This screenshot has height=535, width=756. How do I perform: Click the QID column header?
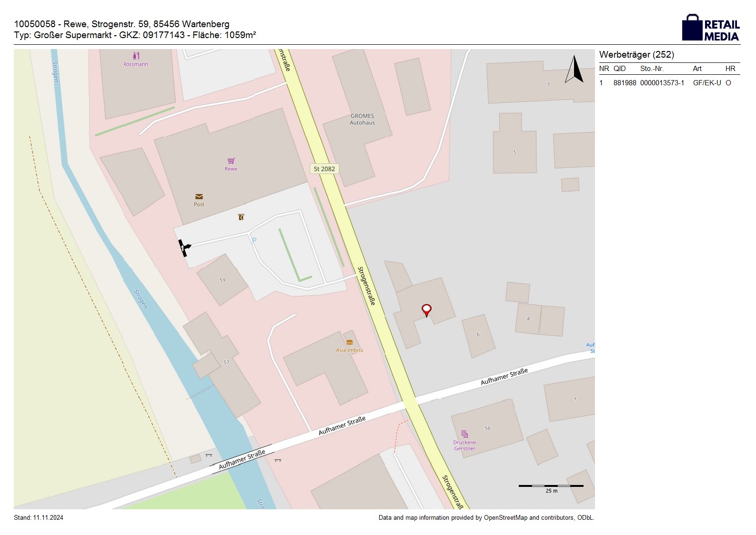click(x=619, y=69)
